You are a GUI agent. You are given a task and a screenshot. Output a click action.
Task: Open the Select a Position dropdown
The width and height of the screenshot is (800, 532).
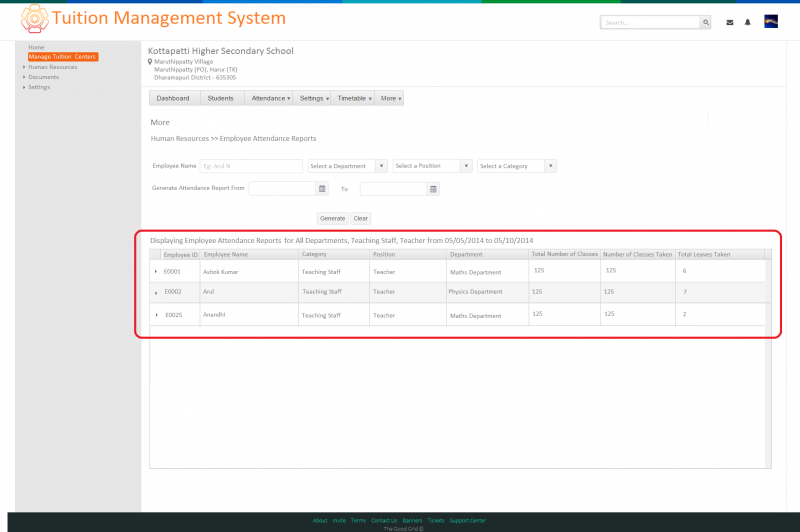(433, 166)
